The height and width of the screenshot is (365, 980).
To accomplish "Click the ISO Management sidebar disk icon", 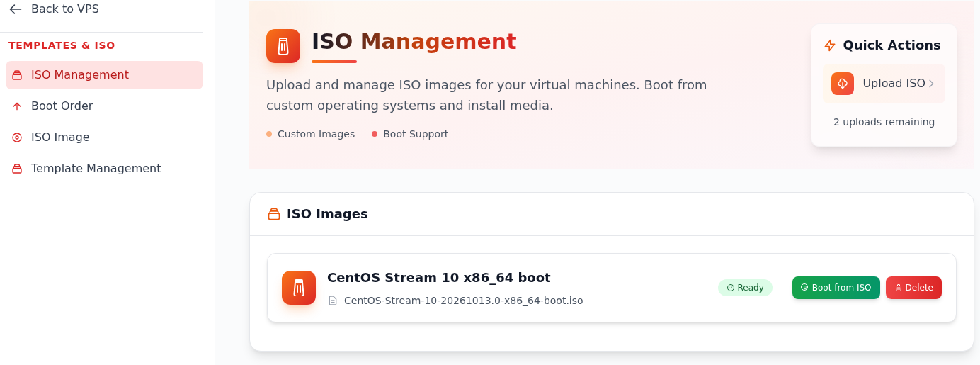I will pos(17,75).
